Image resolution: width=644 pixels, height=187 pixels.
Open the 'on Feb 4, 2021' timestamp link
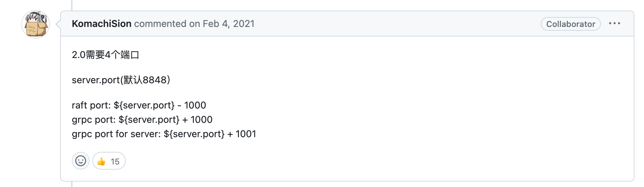pyautogui.click(x=222, y=24)
